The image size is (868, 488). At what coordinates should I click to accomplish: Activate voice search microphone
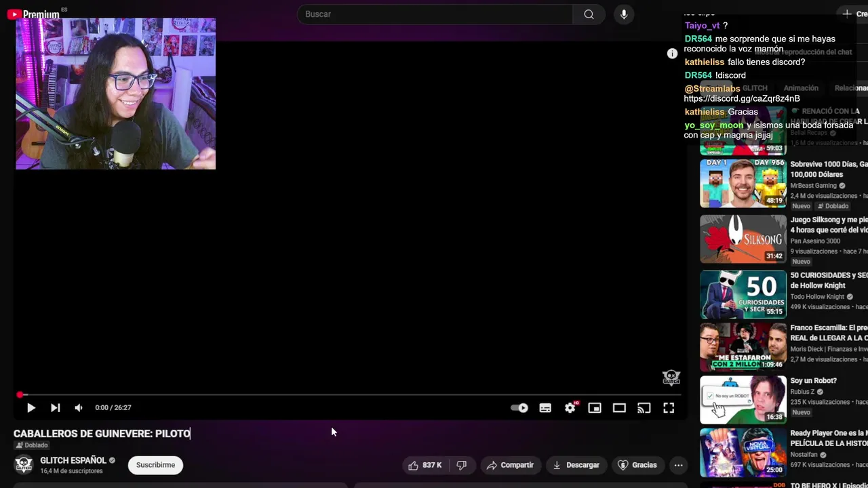[624, 14]
